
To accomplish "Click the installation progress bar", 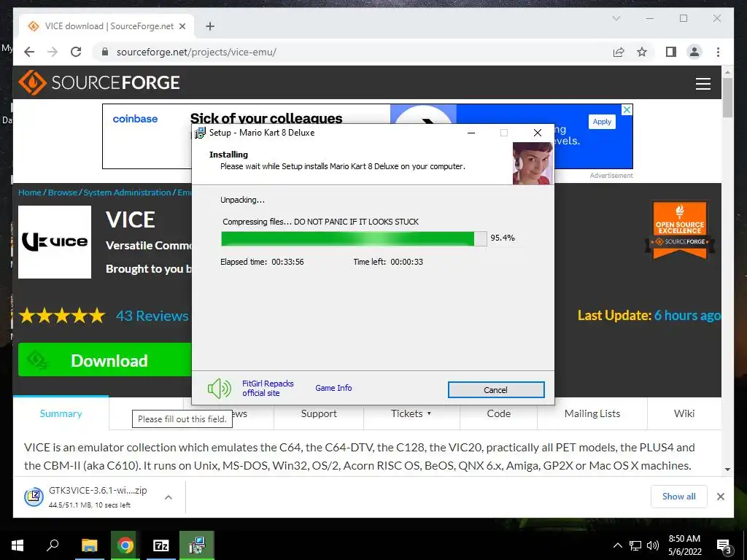I will click(354, 238).
